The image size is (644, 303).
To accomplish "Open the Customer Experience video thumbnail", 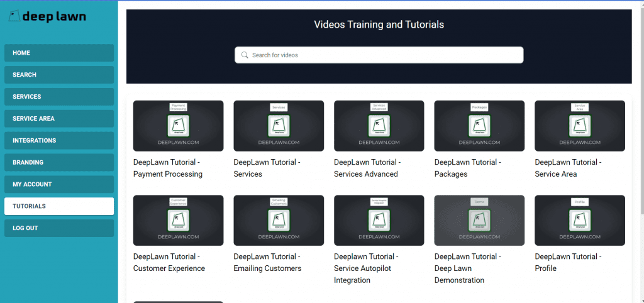I will [x=178, y=221].
